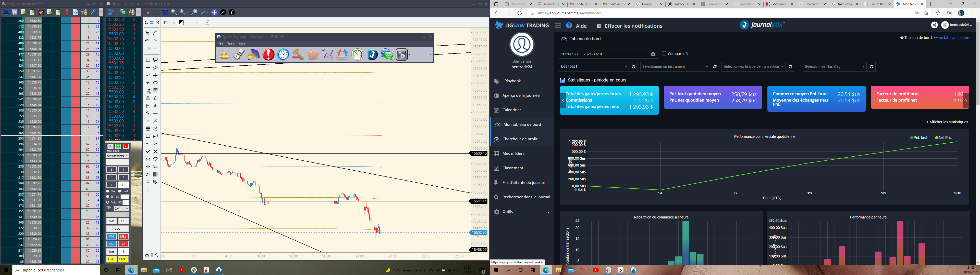Click the blue clock icon in daytradr toolbar
This screenshot has height=275, width=980.
pos(283,55)
